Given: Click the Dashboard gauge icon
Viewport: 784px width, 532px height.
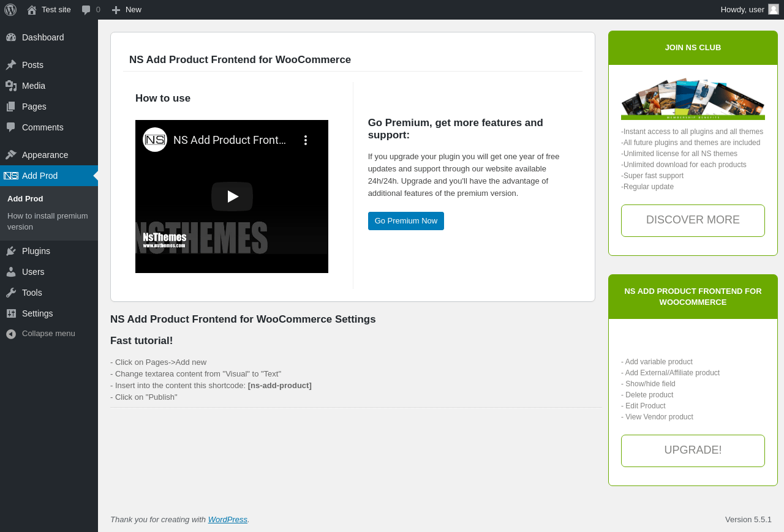Looking at the screenshot, I should click(x=11, y=37).
